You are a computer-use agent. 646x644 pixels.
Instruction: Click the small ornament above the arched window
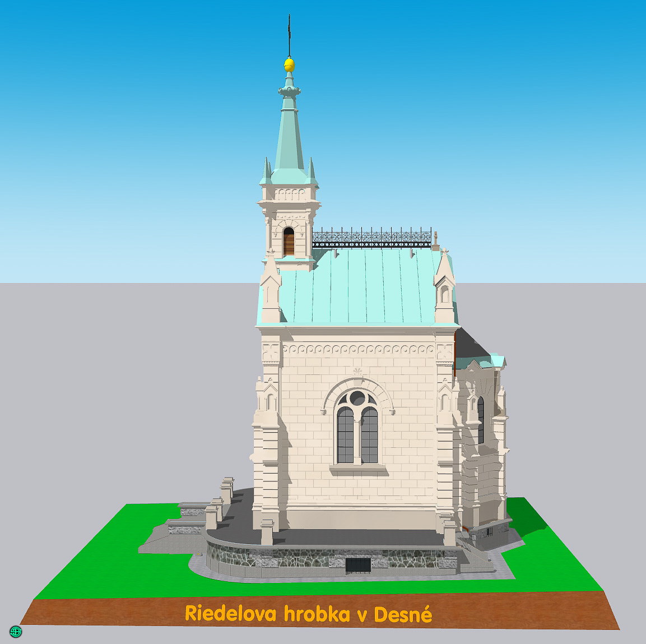pyautogui.click(x=357, y=373)
